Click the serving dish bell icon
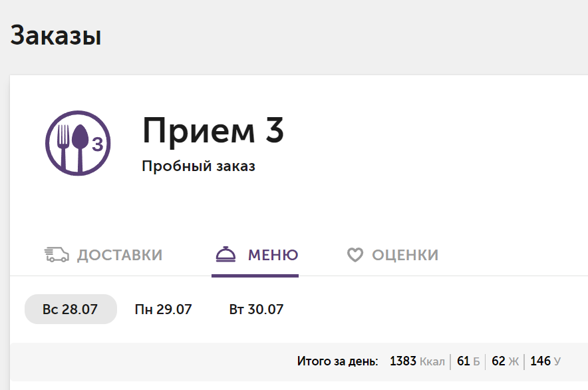Screen dimensions: 588x390 [x=225, y=254]
